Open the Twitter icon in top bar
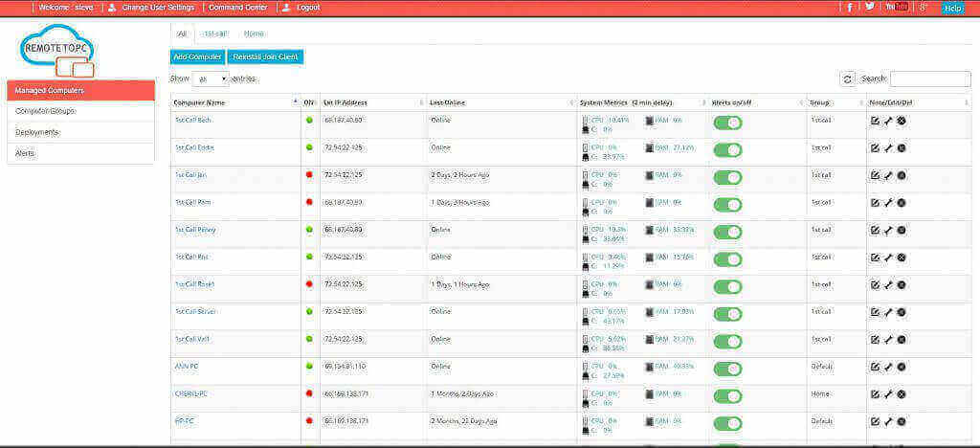 tap(870, 7)
